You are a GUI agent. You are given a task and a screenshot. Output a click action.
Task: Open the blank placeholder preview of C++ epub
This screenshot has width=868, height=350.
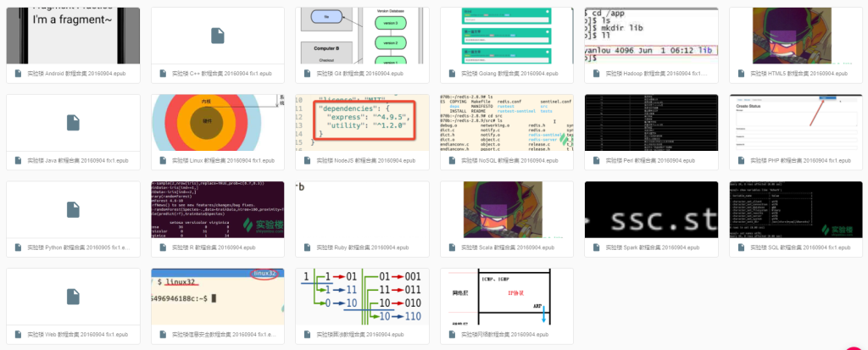(x=218, y=36)
